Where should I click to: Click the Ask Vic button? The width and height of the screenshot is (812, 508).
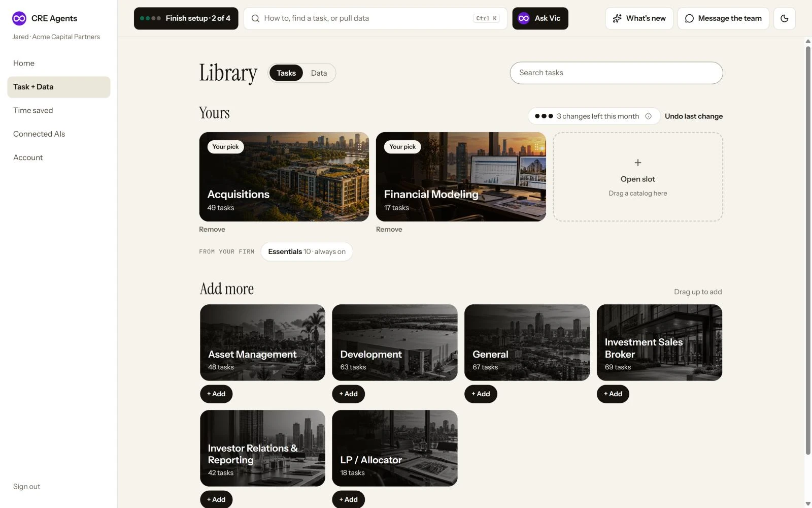[540, 18]
